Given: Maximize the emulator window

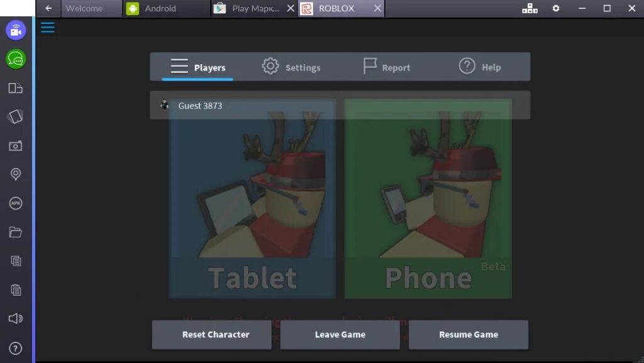Looking at the screenshot, I should coord(607,8).
